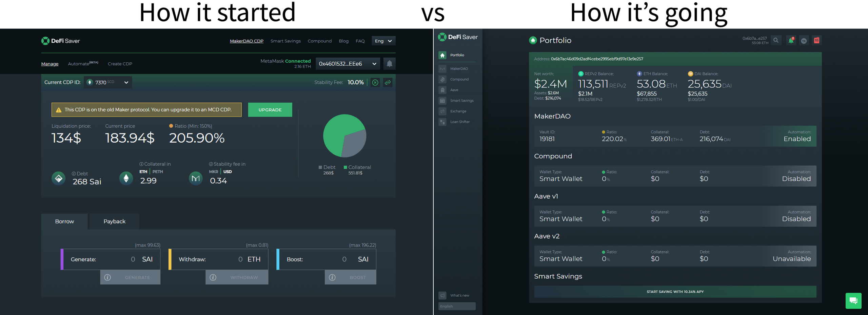
Task: Open search icon in Portfolio header
Action: click(776, 40)
